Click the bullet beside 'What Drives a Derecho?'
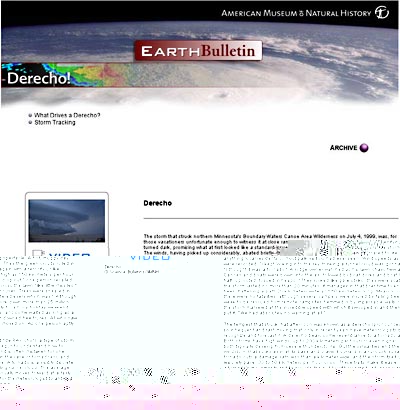The image size is (400, 410). [30, 115]
